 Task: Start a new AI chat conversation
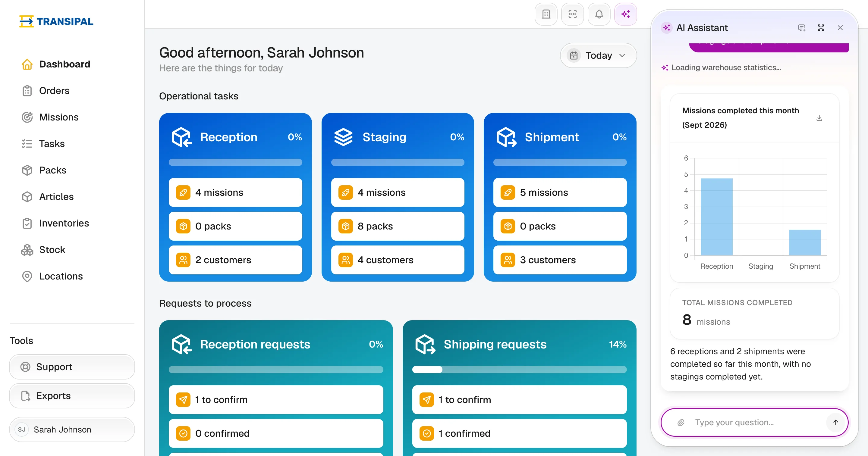click(802, 28)
